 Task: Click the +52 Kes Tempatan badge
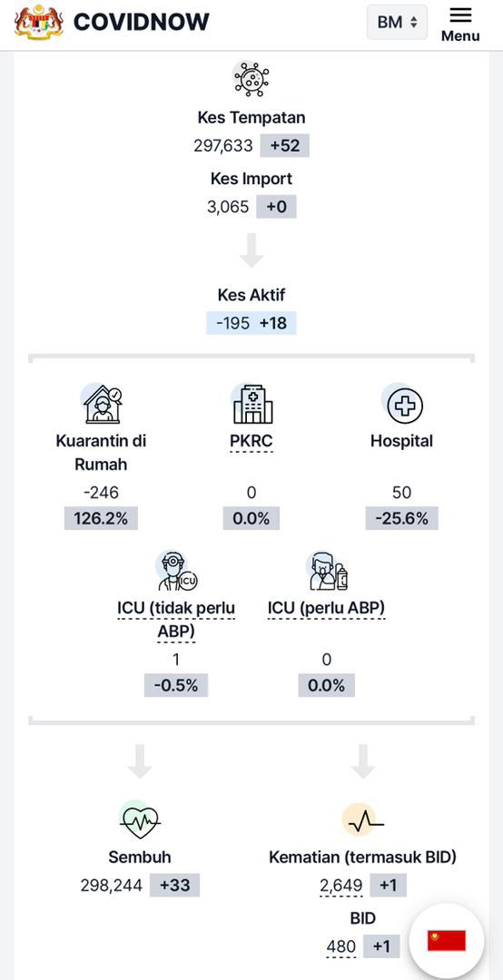pyautogui.click(x=285, y=145)
